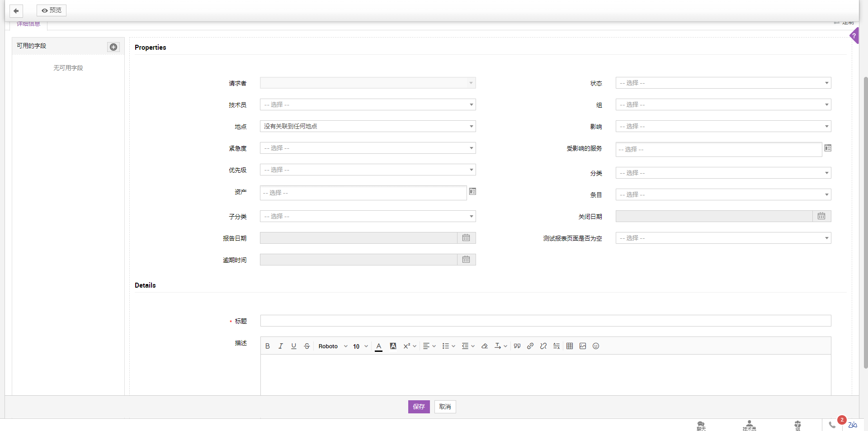Open the font color picker
This screenshot has width=868, height=431.
tap(379, 346)
